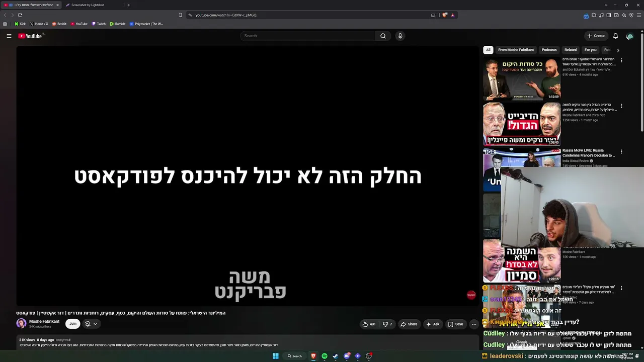Image resolution: width=644 pixels, height=362 pixels.
Task: Open more actions ellipsis under the video
Action: click(x=474, y=324)
